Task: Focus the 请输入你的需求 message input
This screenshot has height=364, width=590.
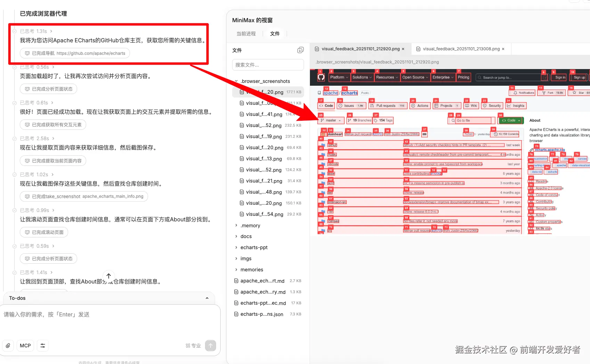Action: tap(110, 315)
